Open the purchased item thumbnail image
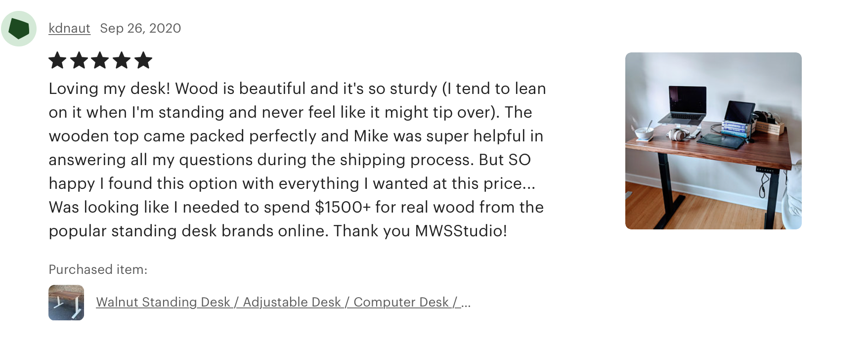This screenshot has height=351, width=868. [66, 303]
